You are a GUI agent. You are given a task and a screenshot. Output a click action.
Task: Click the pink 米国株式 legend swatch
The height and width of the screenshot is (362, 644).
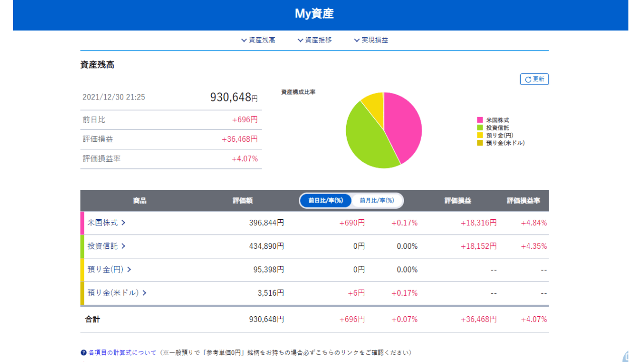click(x=480, y=120)
